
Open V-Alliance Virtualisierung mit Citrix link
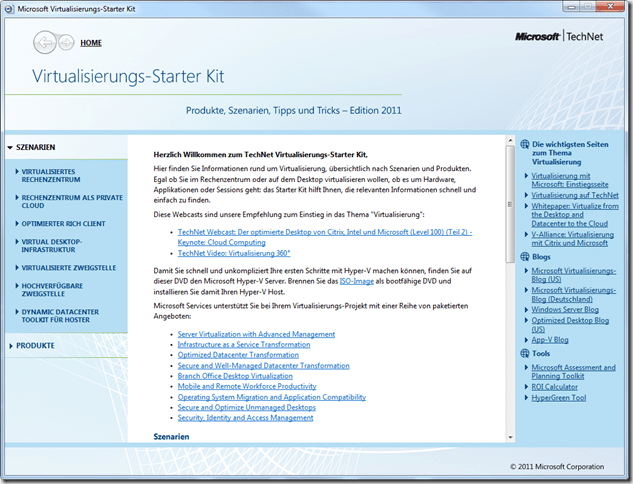point(572,239)
